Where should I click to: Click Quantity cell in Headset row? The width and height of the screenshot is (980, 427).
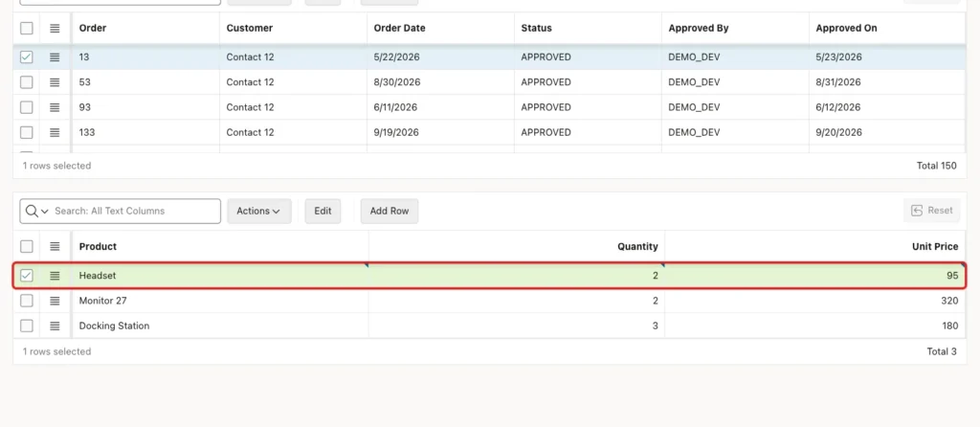click(x=516, y=275)
